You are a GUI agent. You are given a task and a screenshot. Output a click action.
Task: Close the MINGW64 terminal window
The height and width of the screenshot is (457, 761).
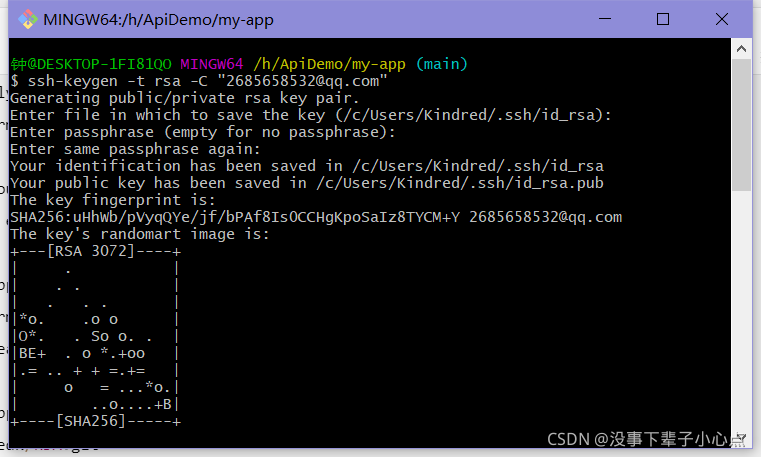[x=722, y=19]
